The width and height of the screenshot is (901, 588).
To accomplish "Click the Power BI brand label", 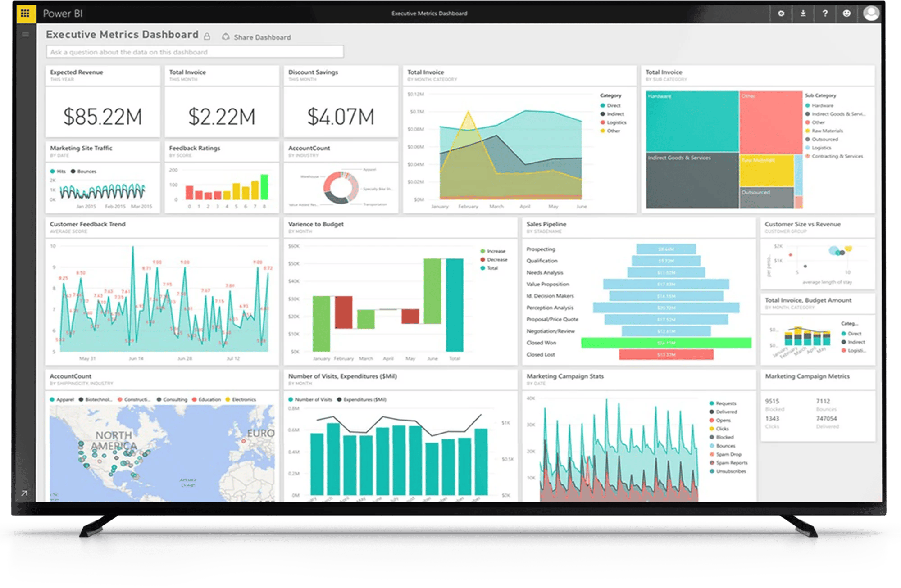I will pos(63,14).
